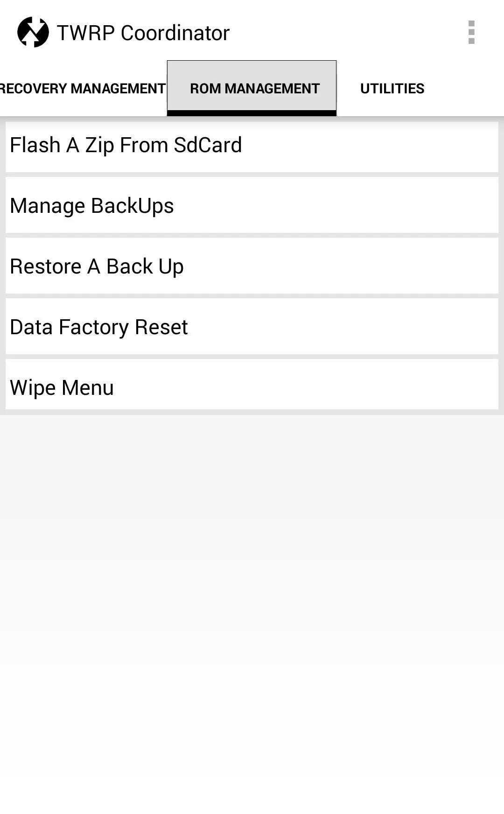The width and height of the screenshot is (504, 814).
Task: Tap Data Factory Reset option
Action: (x=252, y=327)
